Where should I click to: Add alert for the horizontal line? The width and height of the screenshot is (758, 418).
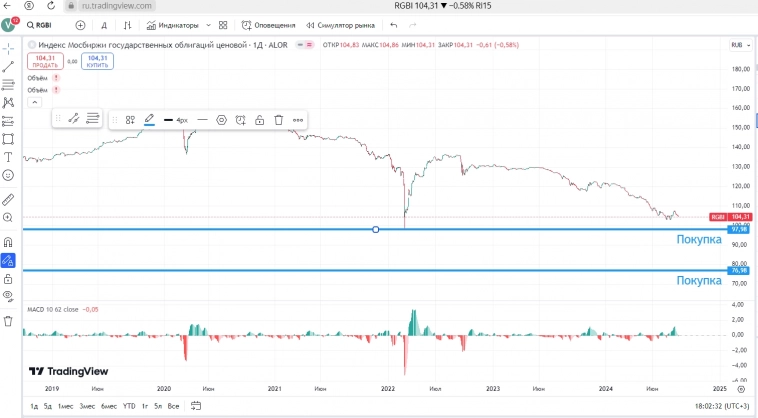click(x=241, y=120)
